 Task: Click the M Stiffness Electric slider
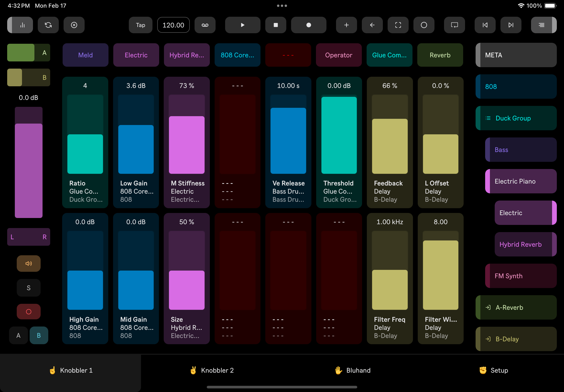(x=187, y=134)
